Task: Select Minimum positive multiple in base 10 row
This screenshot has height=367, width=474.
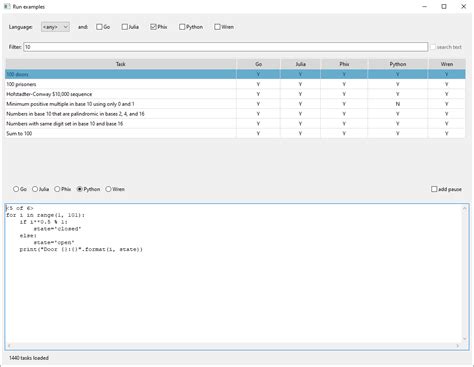Action: 235,104
